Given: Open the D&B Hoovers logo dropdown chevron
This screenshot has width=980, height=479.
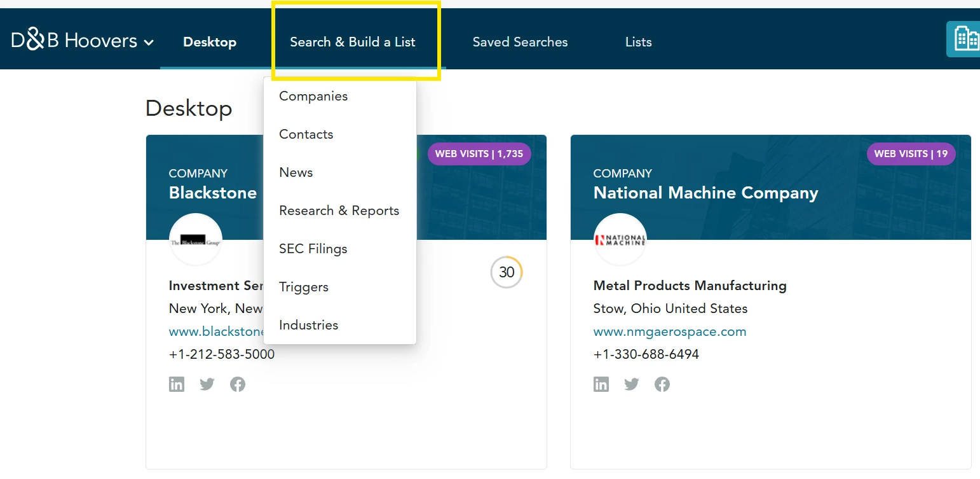Looking at the screenshot, I should click(x=149, y=43).
